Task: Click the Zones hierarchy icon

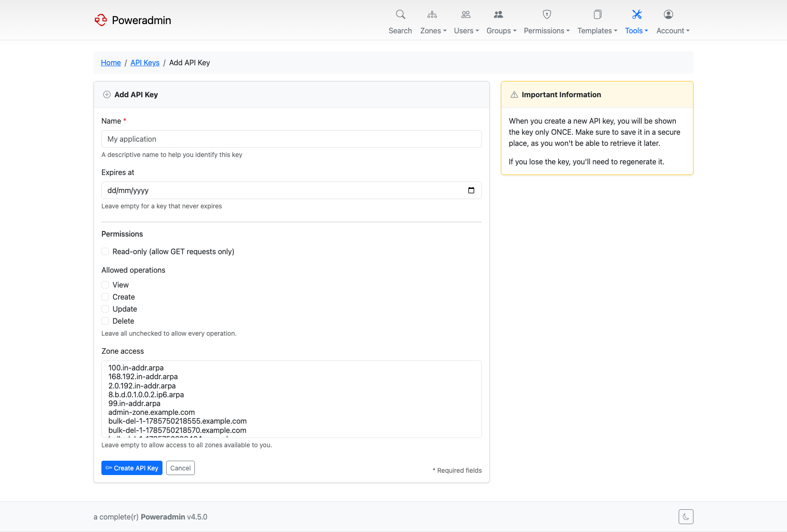Action: tap(432, 14)
